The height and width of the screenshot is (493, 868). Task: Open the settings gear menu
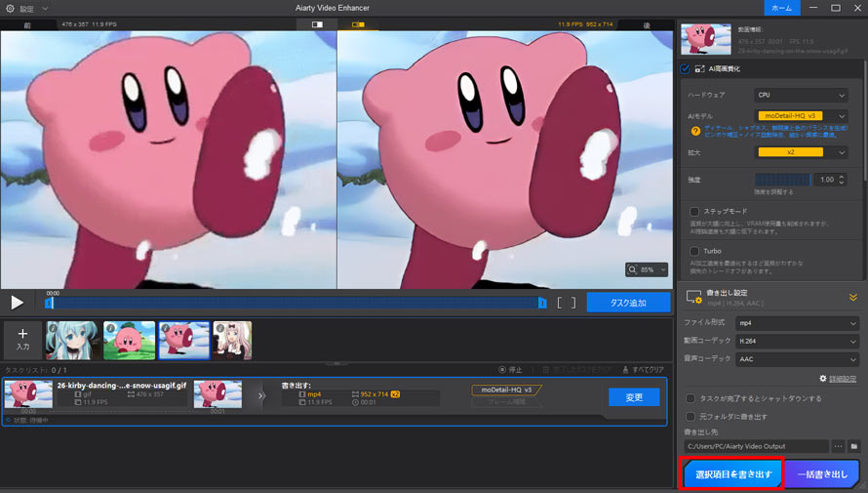click(10, 9)
